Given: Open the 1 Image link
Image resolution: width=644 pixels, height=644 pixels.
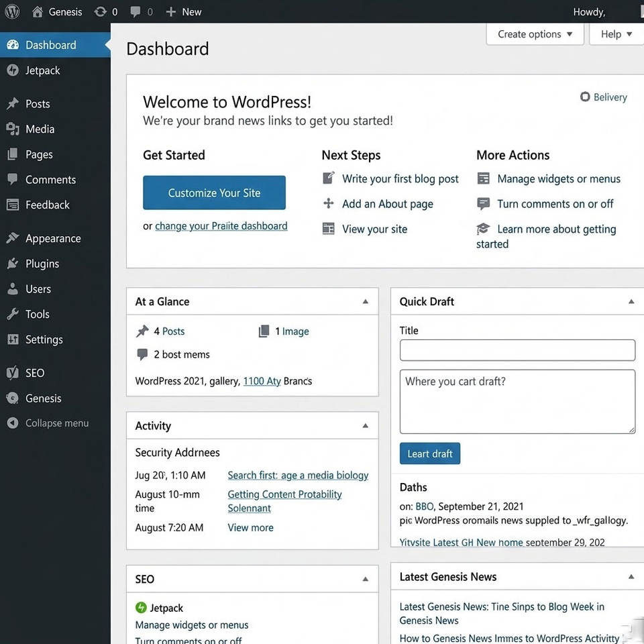Looking at the screenshot, I should pos(292,331).
